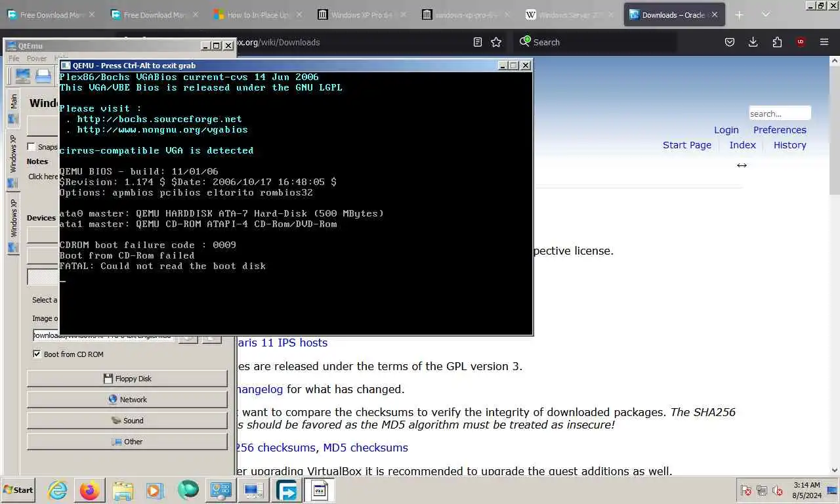Switch to windows-xp-pro-64 archive tab
This screenshot has height=504, width=840.
(465, 14)
